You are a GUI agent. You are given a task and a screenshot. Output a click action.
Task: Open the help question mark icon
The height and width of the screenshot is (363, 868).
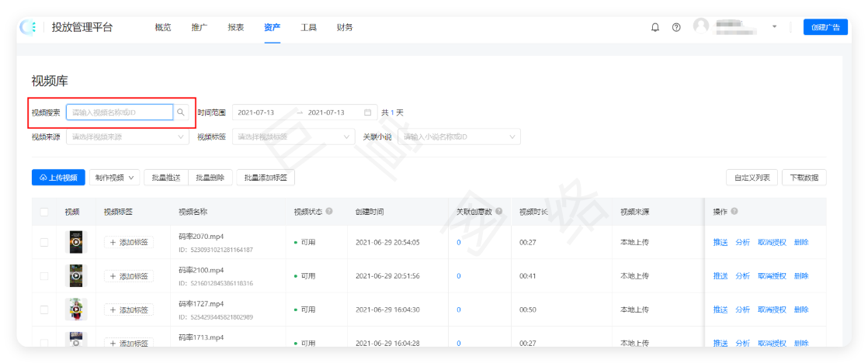(x=676, y=27)
